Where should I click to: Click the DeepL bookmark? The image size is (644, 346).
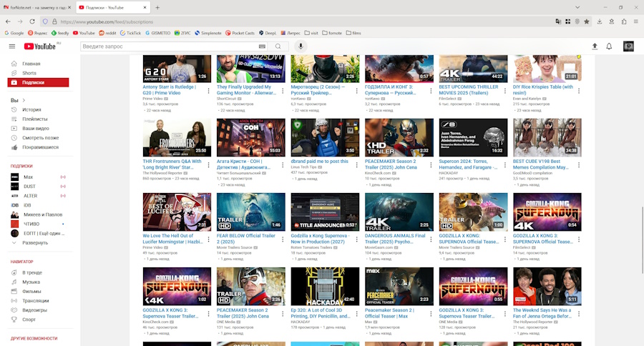click(x=267, y=33)
